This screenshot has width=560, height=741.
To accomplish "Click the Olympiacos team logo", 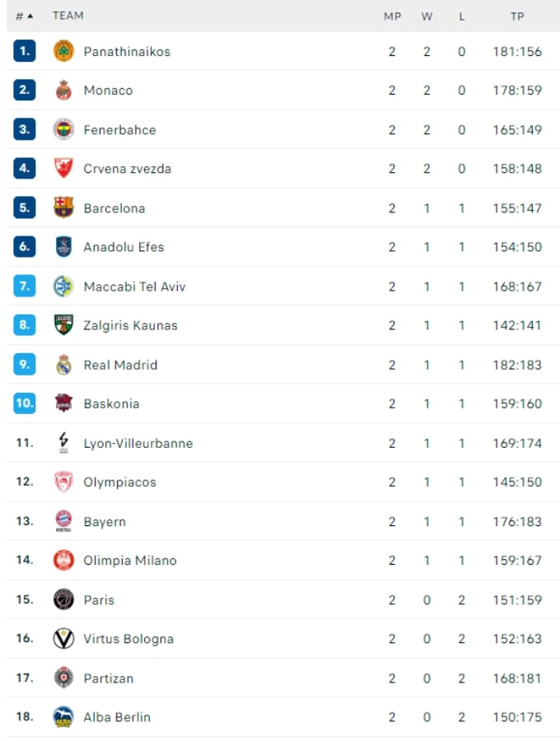I will coord(63,482).
